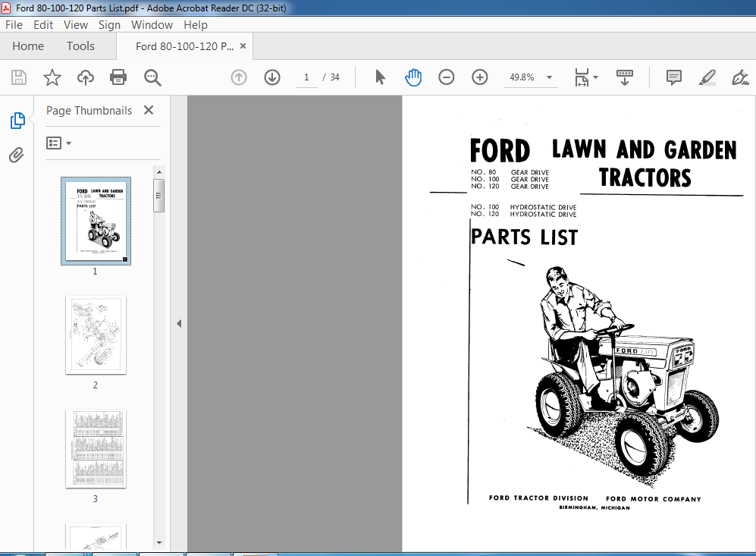
Task: Select page 2 thumbnail
Action: [x=96, y=335]
